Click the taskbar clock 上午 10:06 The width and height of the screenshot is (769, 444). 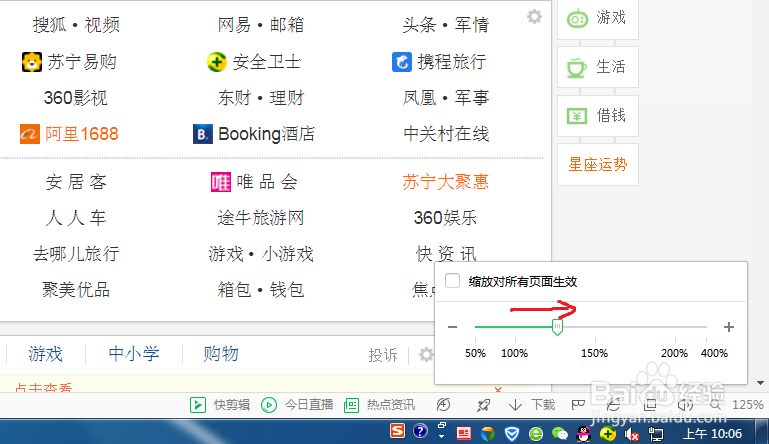713,434
